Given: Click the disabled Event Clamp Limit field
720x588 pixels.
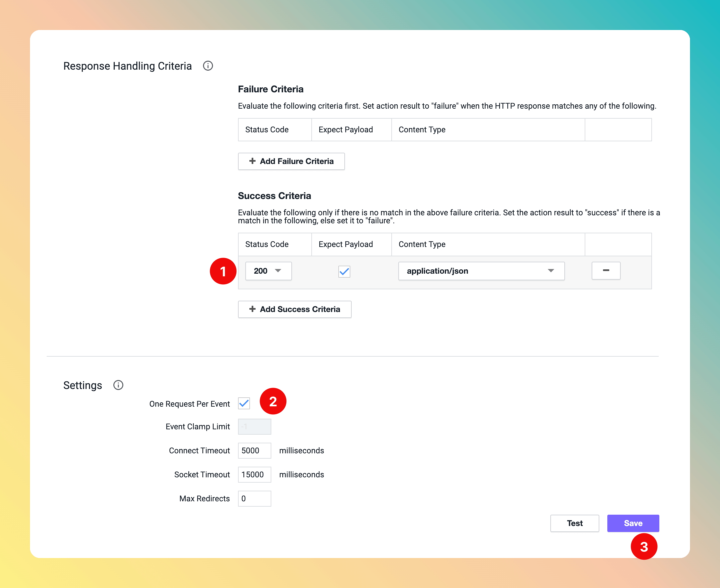Looking at the screenshot, I should click(254, 427).
